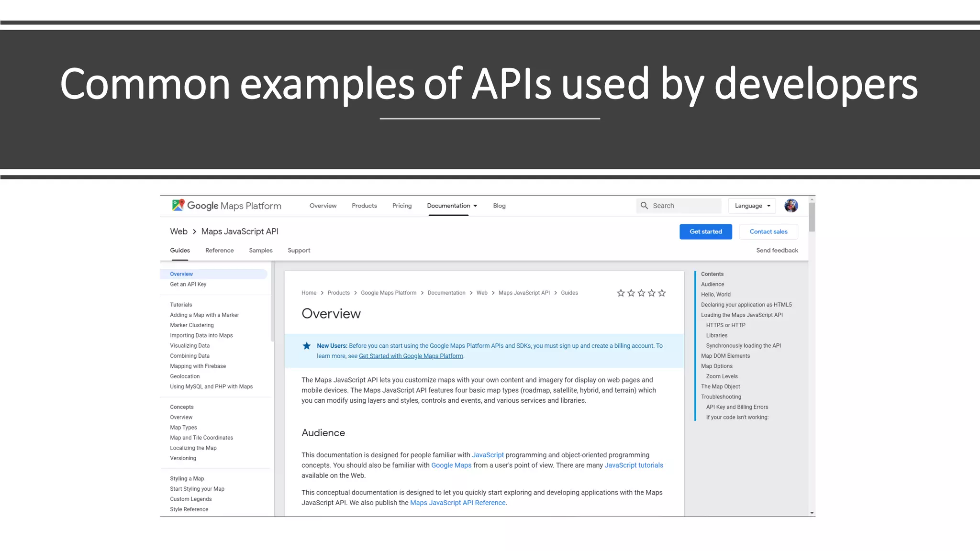Click page scrollbar down arrow
The image size is (980, 551).
coord(812,513)
